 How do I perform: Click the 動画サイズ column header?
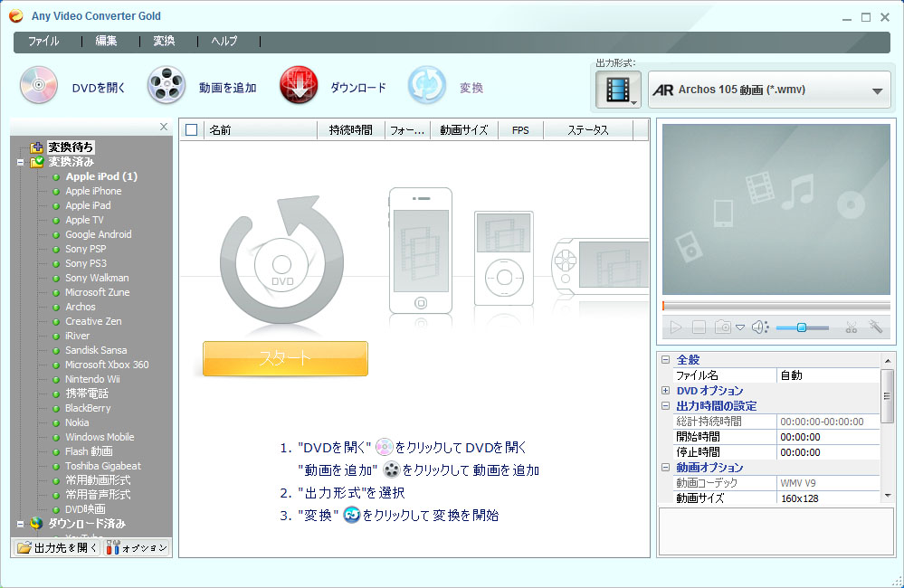point(463,130)
